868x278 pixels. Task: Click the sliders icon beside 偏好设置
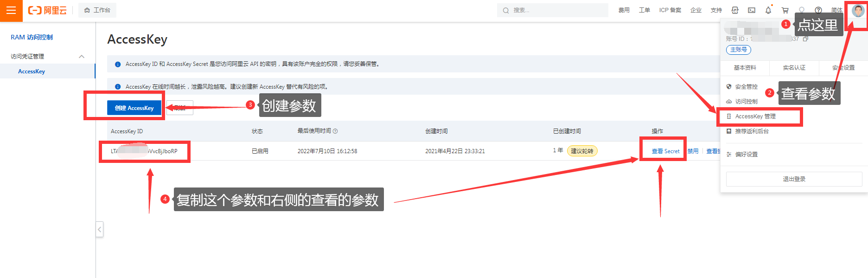tap(729, 155)
